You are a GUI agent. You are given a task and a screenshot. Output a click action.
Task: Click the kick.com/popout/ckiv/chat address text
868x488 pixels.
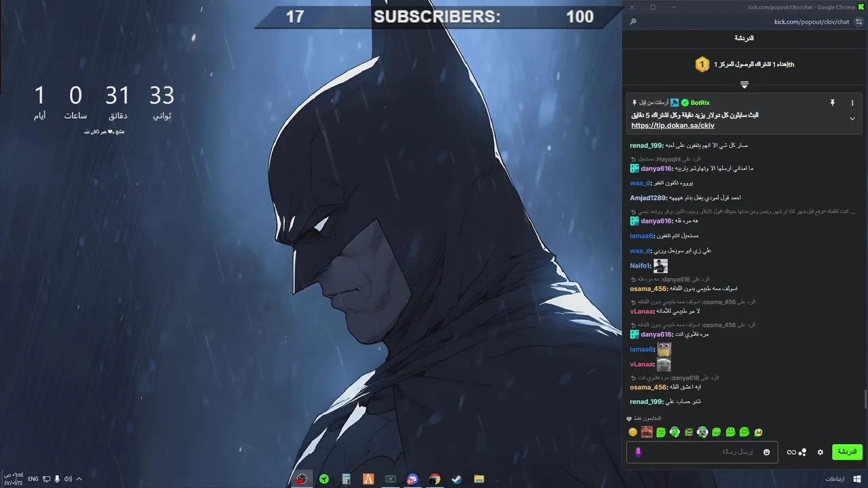point(812,22)
